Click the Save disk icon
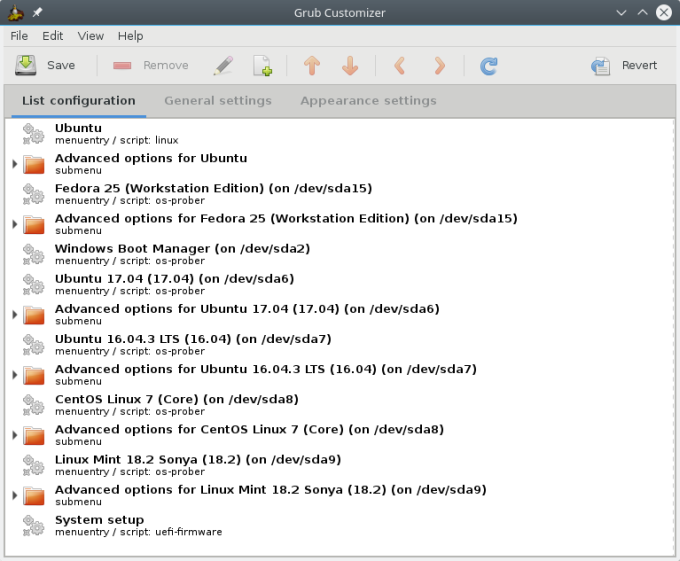 coord(26,65)
